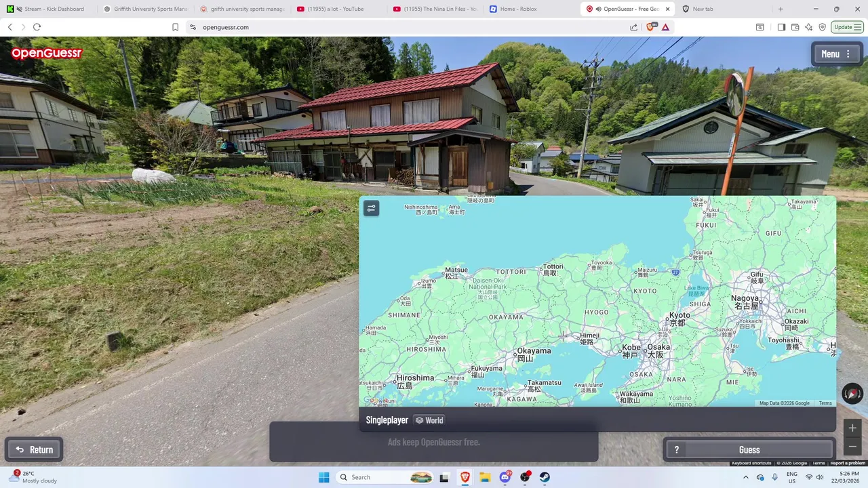
Task: Switch ENG US input language
Action: coord(792,477)
